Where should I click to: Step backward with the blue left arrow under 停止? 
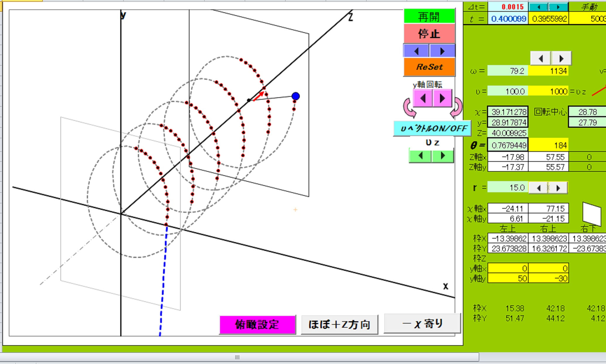pos(416,51)
